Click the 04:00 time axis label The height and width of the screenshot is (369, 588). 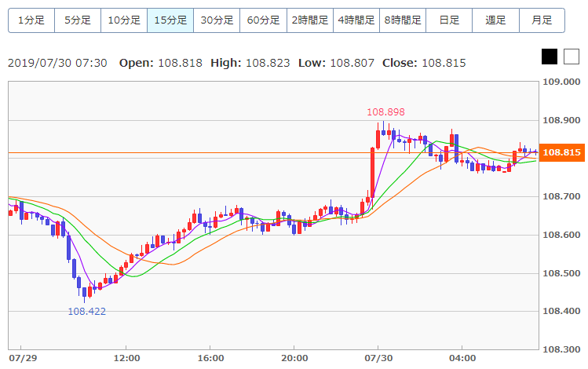click(x=462, y=358)
